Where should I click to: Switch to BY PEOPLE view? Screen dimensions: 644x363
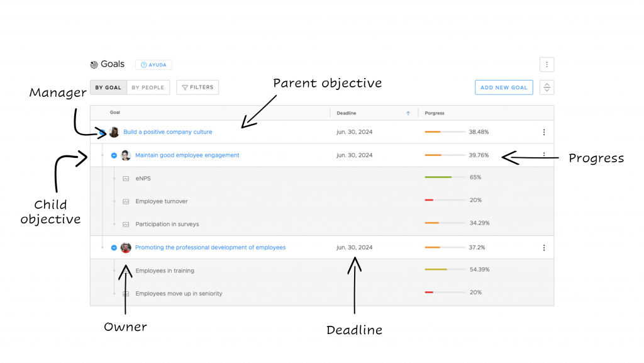tap(148, 87)
